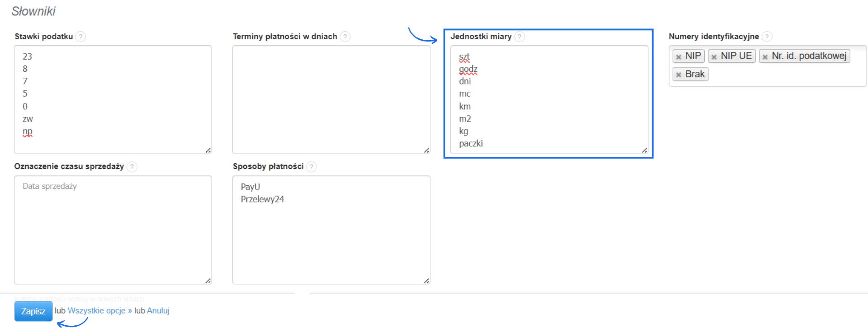868x328 pixels.
Task: Remove the NIP tag
Action: tap(679, 57)
